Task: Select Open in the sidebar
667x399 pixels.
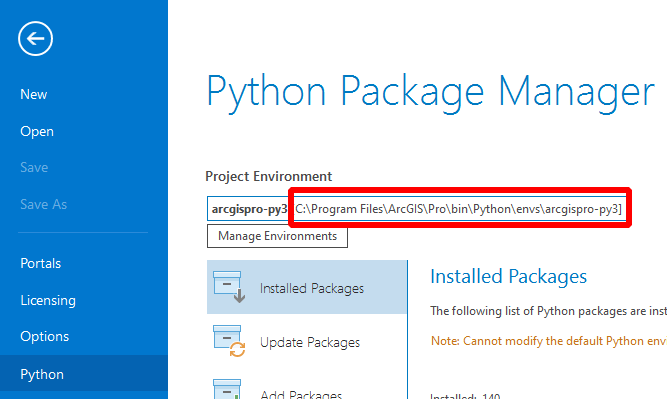Action: tap(37, 131)
